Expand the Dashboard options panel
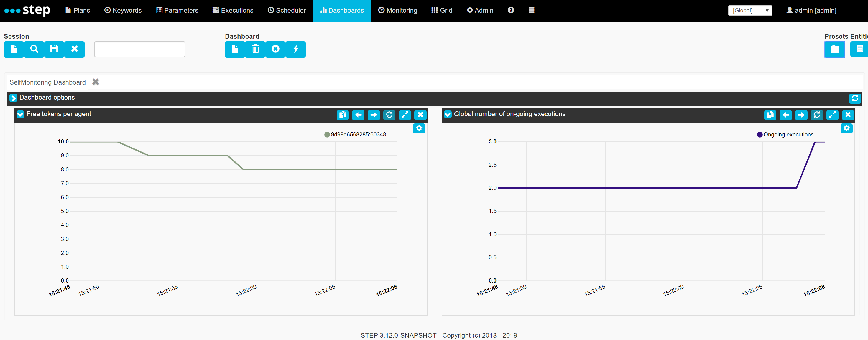The image size is (868, 340). [13, 98]
